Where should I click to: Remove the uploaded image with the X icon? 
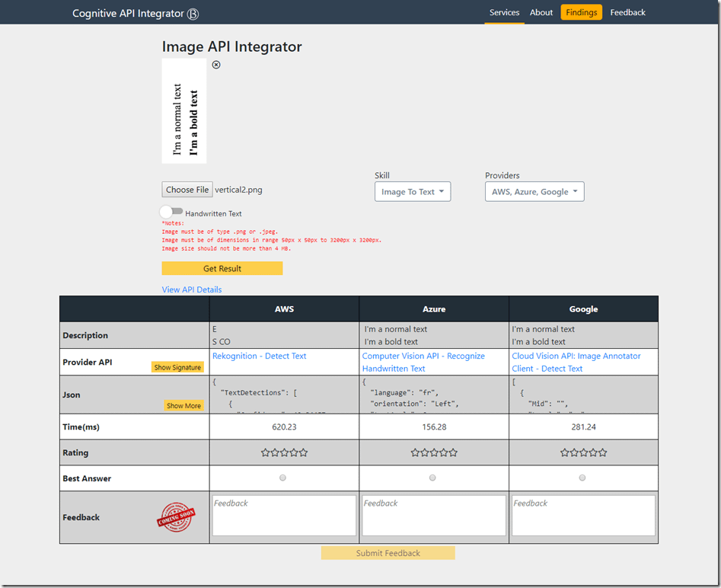pyautogui.click(x=216, y=65)
